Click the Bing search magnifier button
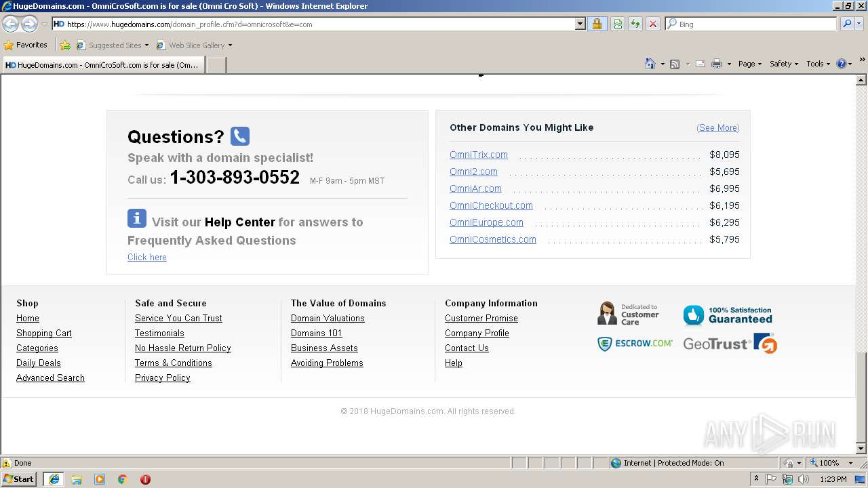Image resolution: width=868 pixels, height=488 pixels. coord(847,24)
